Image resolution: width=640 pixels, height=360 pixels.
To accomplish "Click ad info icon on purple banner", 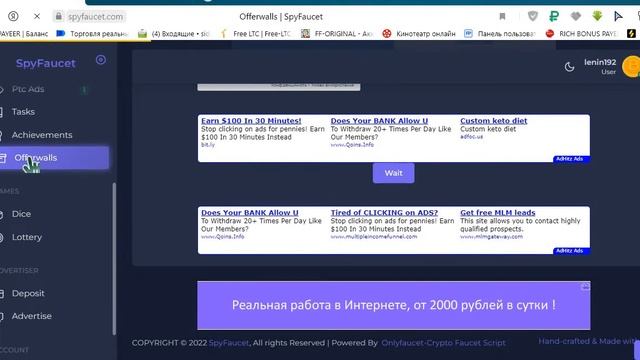I will point(585,287).
